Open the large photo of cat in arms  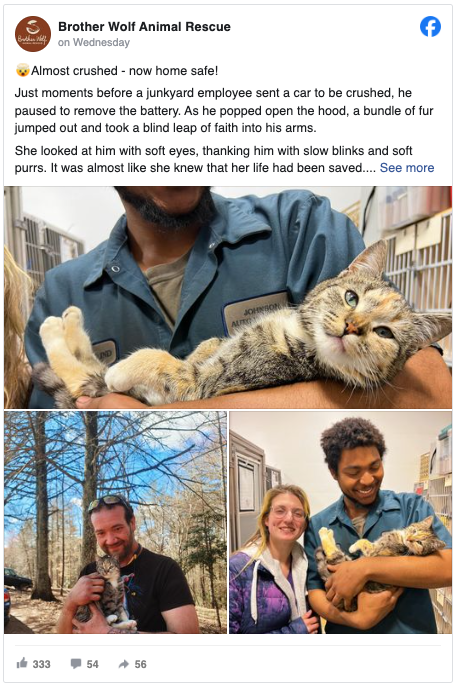click(228, 298)
